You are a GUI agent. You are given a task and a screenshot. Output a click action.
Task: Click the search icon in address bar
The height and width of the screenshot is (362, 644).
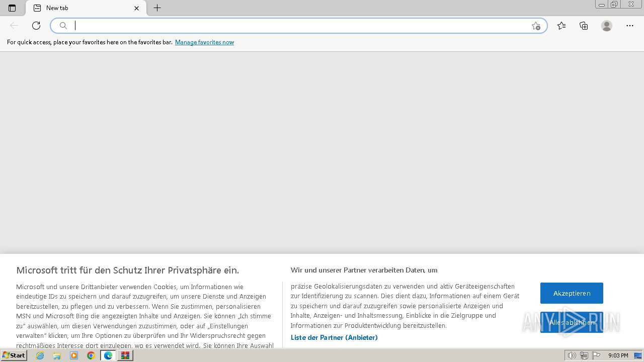(x=63, y=26)
